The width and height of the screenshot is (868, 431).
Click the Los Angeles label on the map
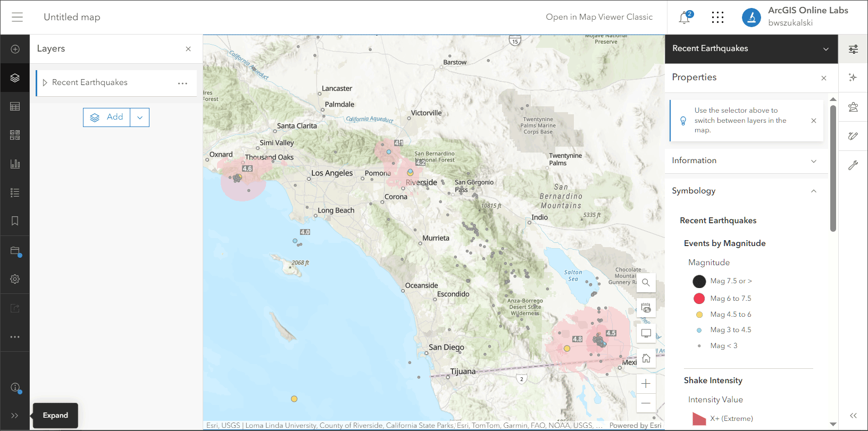click(x=332, y=173)
